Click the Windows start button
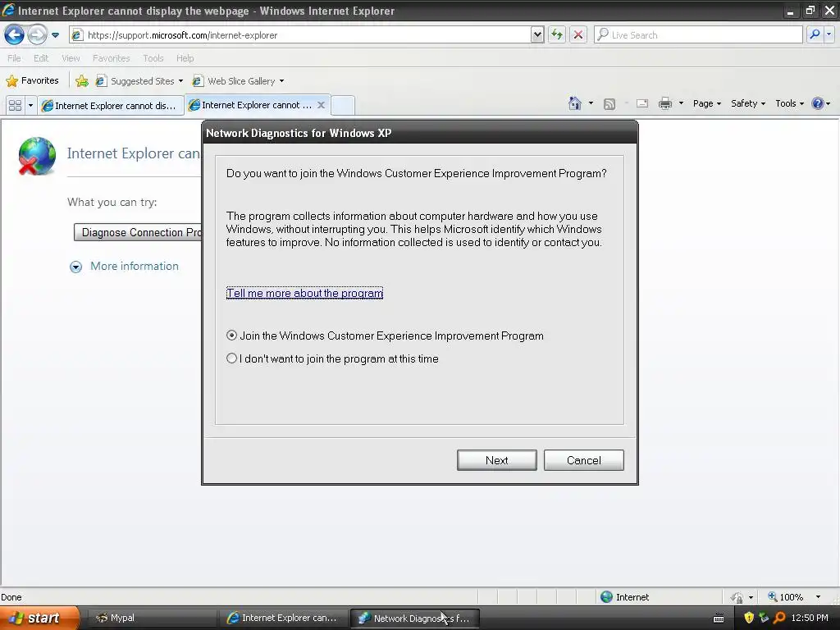Viewport: 840px width, 630px height. [x=39, y=618]
